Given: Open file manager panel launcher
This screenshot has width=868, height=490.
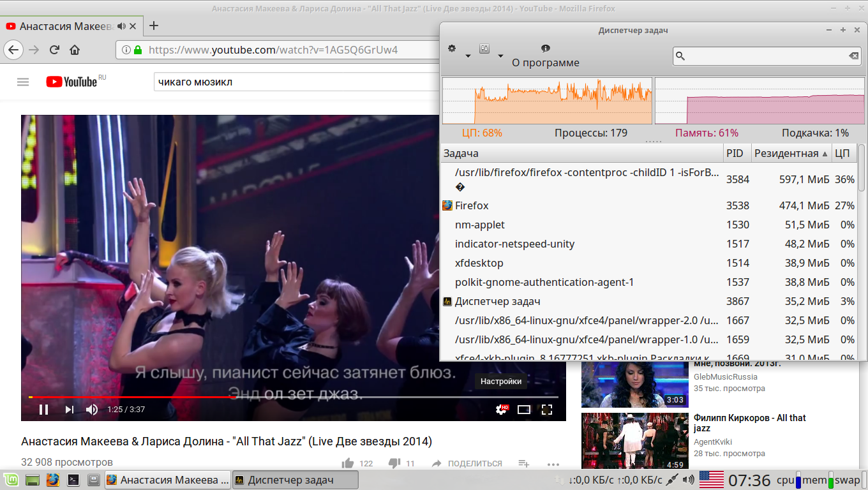Looking at the screenshot, I should (x=93, y=480).
